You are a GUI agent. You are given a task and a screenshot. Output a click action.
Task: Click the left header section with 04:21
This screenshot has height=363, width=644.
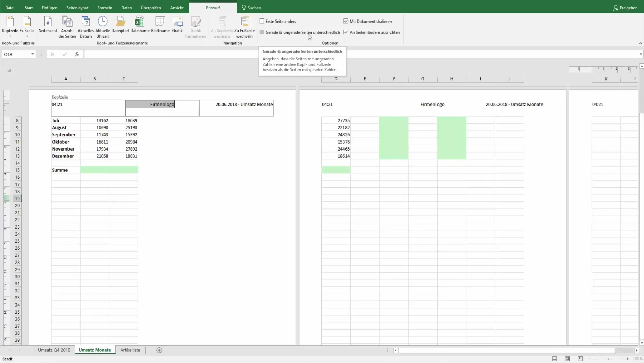click(88, 108)
